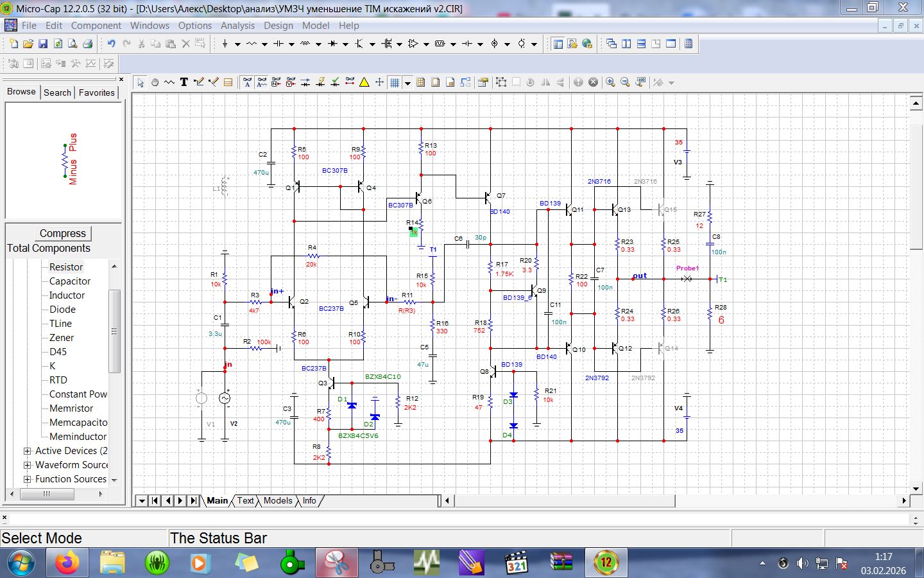Screen dimensions: 924x578
Task: Select the Text mode tool
Action: pyautogui.click(x=184, y=82)
